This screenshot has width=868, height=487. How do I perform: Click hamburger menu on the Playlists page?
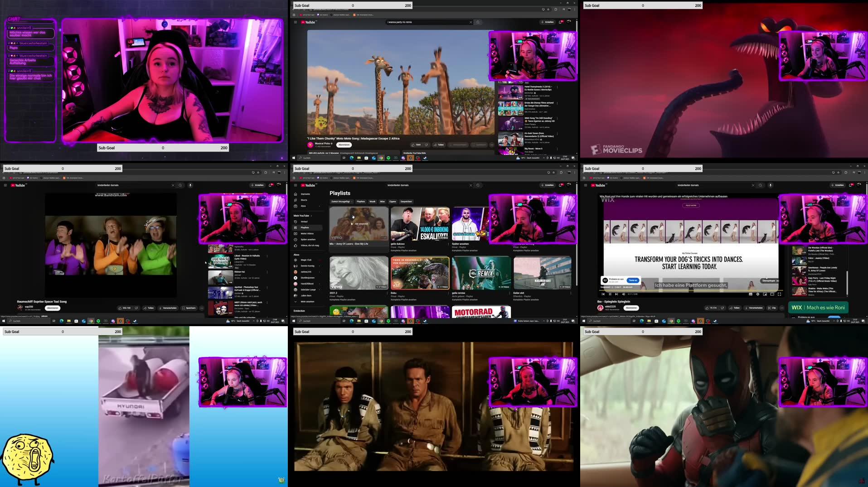click(x=296, y=185)
